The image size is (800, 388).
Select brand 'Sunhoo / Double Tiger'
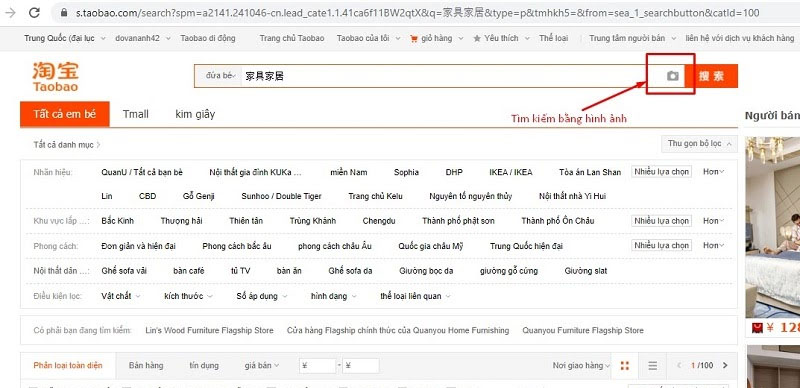point(282,196)
